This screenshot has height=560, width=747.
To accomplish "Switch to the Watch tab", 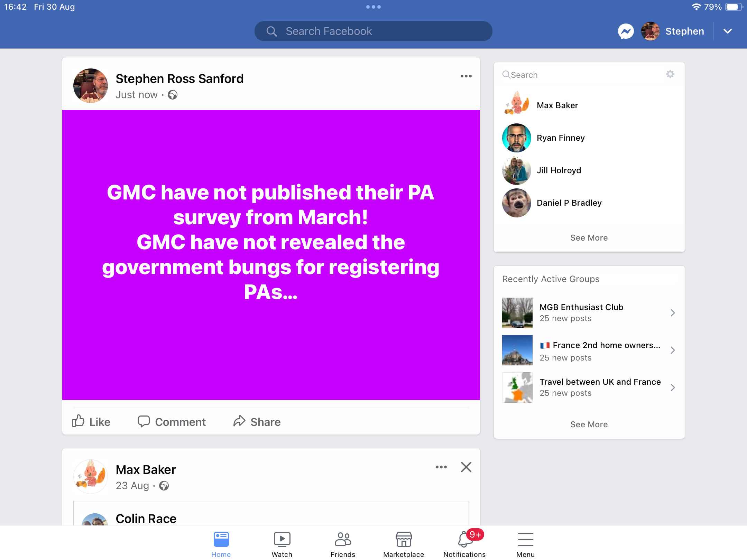I will point(282,544).
